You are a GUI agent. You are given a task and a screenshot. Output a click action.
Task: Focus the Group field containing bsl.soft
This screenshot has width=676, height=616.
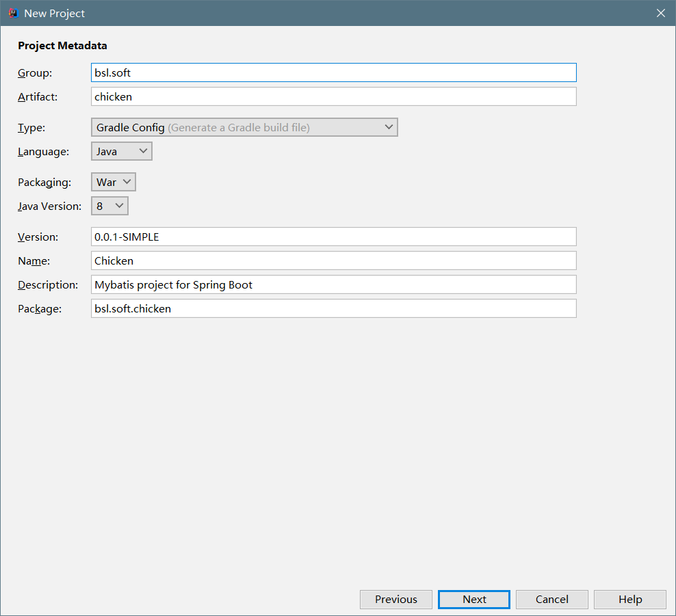pyautogui.click(x=333, y=72)
